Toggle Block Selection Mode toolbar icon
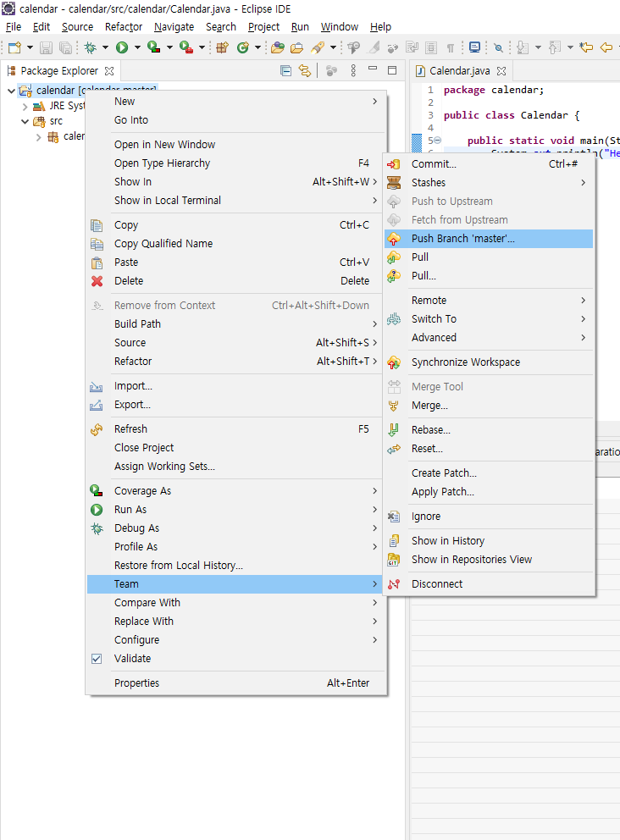 431,47
